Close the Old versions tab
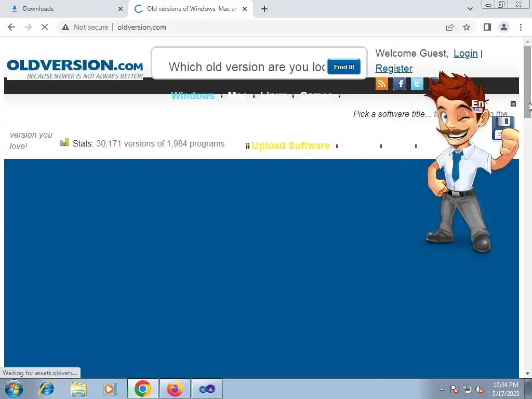Screen dimensions: 532x399 (x=245, y=9)
